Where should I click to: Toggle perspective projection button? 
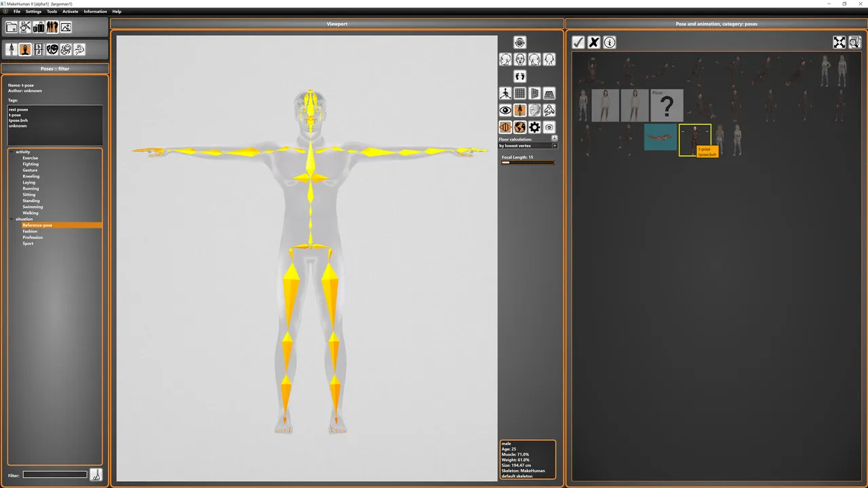pos(505,127)
